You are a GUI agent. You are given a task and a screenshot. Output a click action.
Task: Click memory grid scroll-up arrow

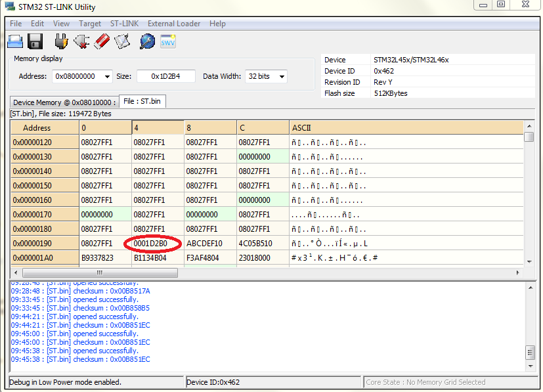(529, 126)
